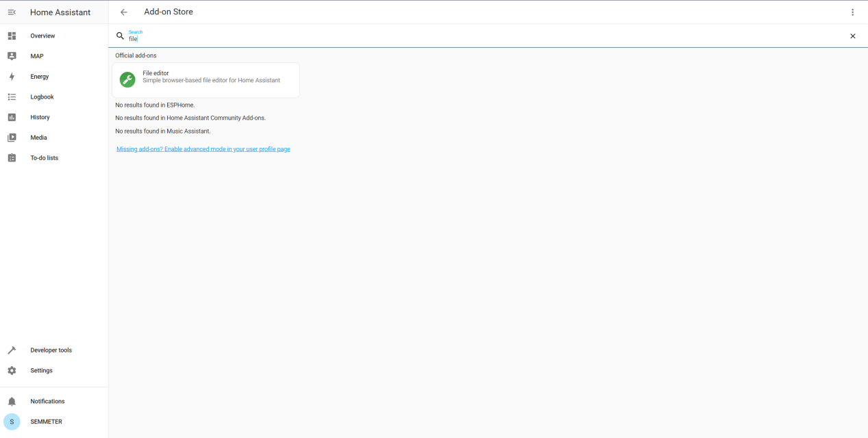Click the Official add-ons heading
Viewport: 868px width, 438px height.
coord(136,55)
